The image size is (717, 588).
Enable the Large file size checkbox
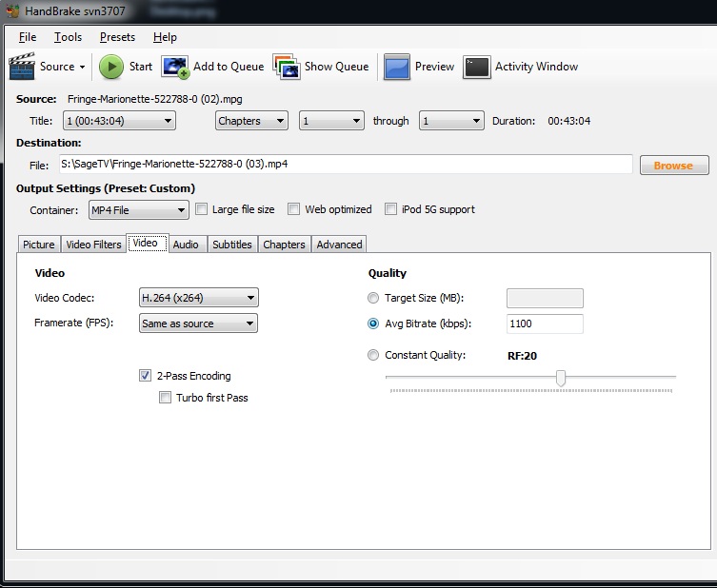tap(201, 209)
